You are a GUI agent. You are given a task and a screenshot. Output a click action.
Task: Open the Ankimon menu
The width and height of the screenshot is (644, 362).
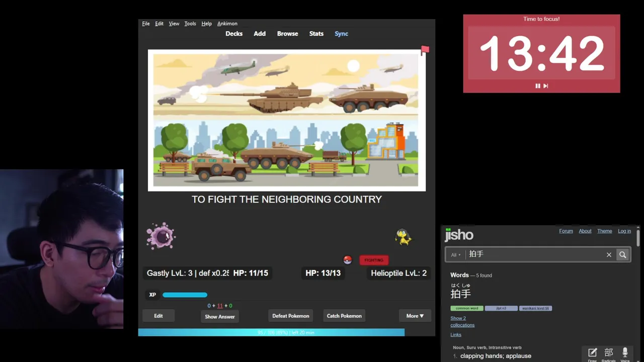tap(227, 24)
